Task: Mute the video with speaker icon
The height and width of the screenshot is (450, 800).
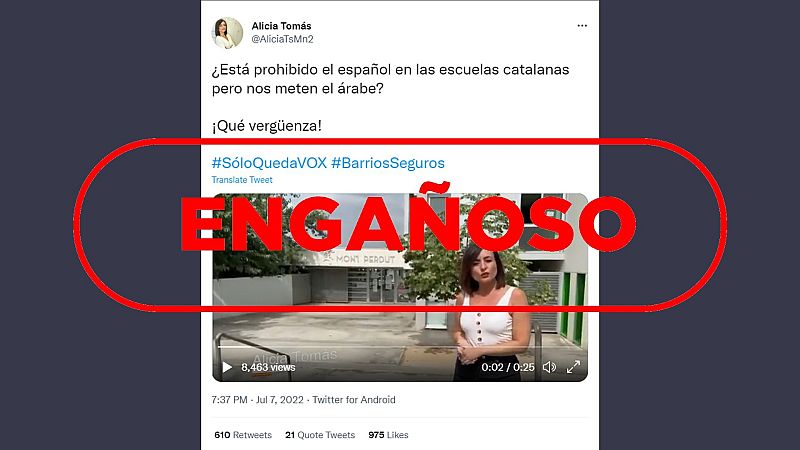Action: click(x=549, y=367)
